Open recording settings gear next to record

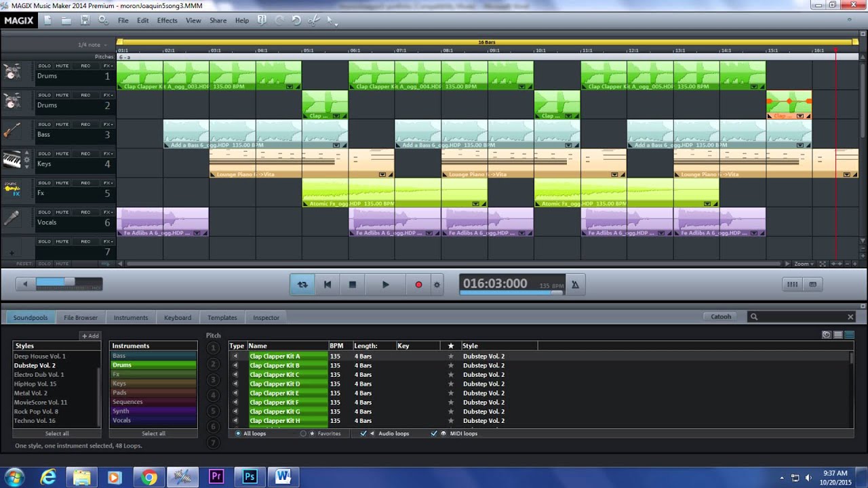[437, 285]
